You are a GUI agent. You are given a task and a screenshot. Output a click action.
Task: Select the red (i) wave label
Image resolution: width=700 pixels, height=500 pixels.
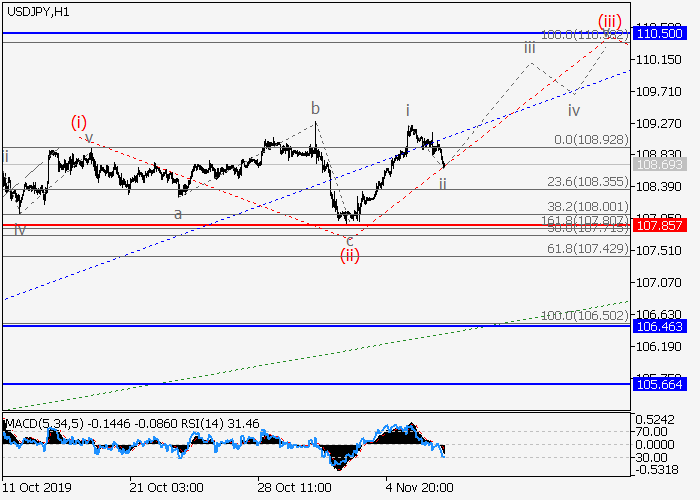pyautogui.click(x=79, y=122)
